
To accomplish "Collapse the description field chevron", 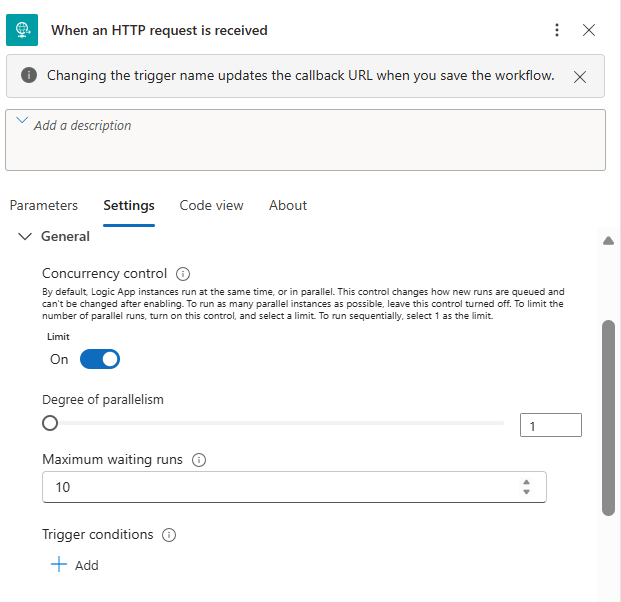I will tap(23, 122).
